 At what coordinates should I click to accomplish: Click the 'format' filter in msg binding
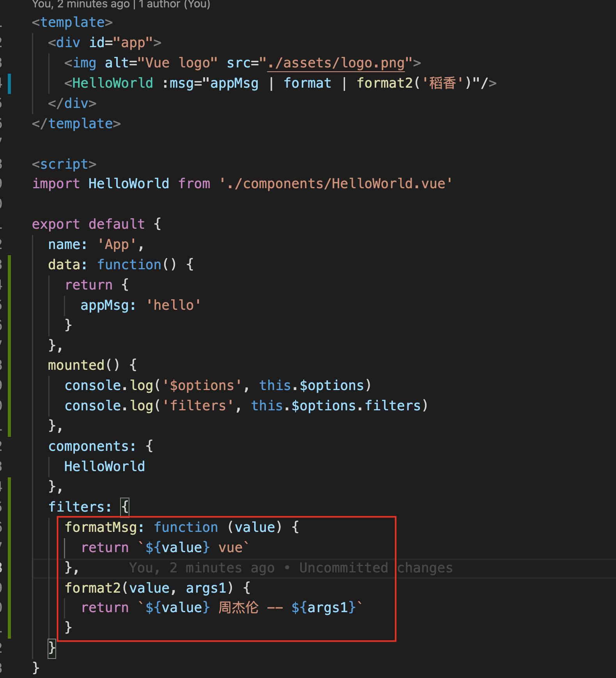[x=308, y=83]
